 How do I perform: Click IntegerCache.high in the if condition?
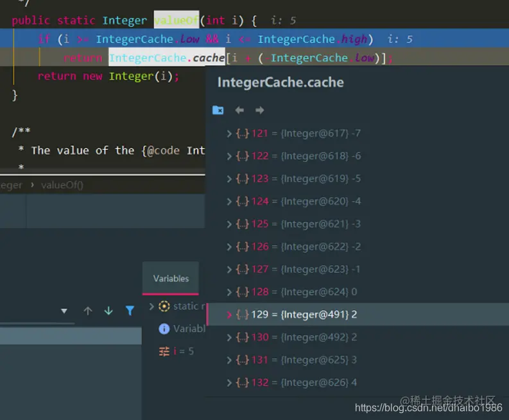tap(313, 39)
